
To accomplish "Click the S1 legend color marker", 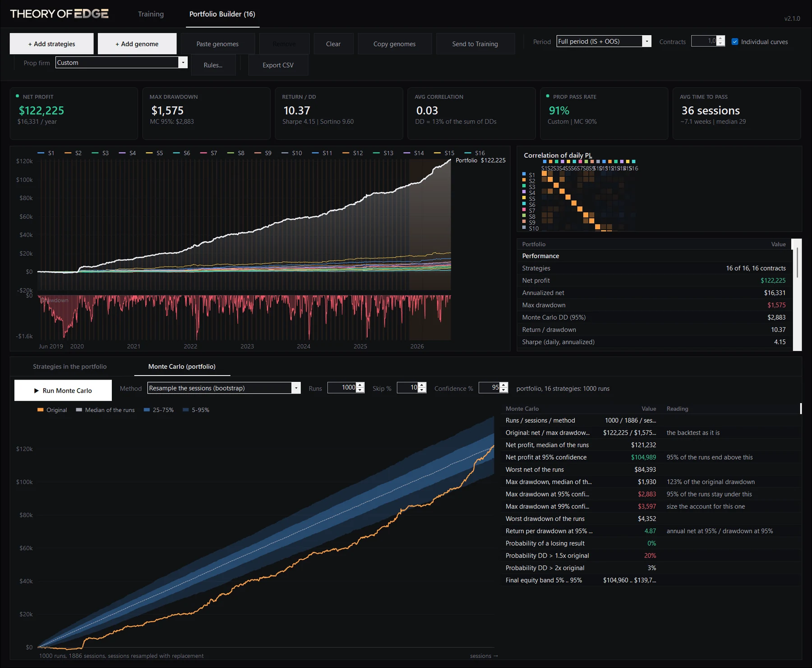I will pos(41,153).
